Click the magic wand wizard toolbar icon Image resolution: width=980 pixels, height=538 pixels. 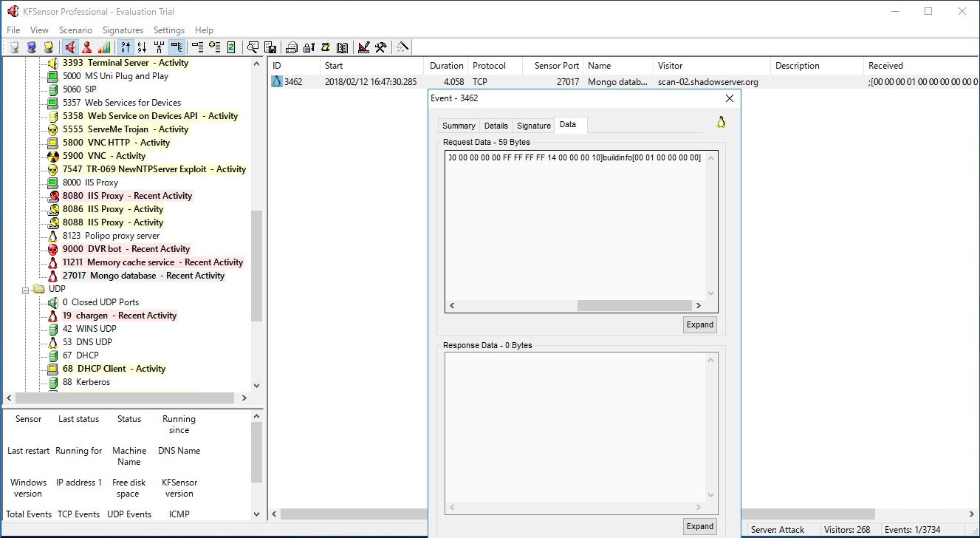pyautogui.click(x=402, y=47)
